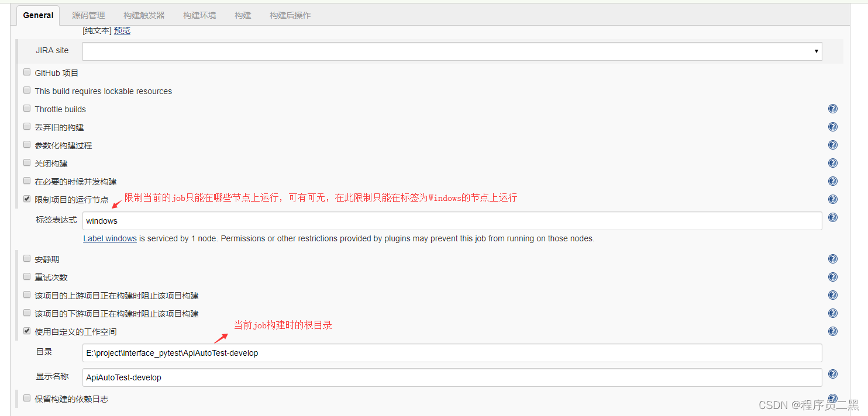The height and width of the screenshot is (416, 868).
Task: Switch to the 构建环境 tab
Action: [199, 15]
